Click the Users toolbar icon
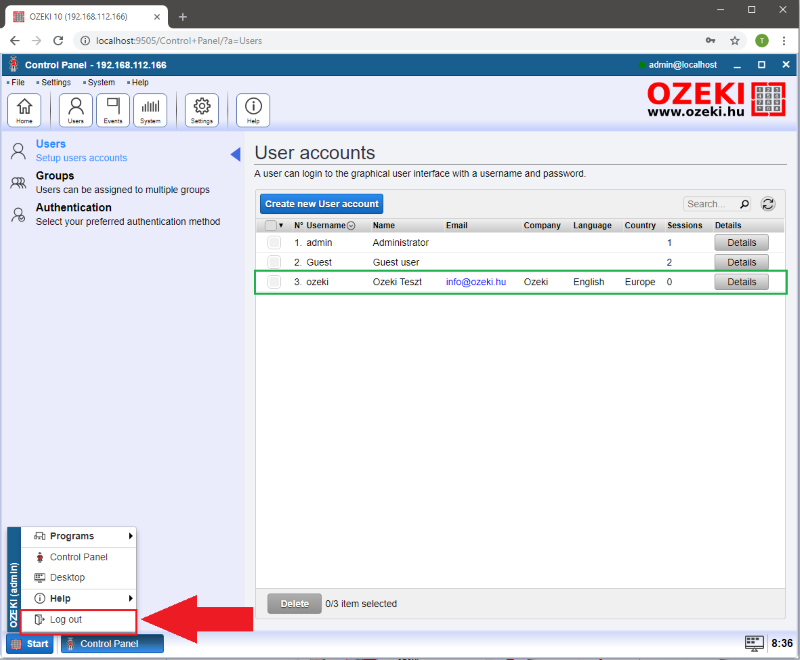800x660 pixels. click(76, 109)
